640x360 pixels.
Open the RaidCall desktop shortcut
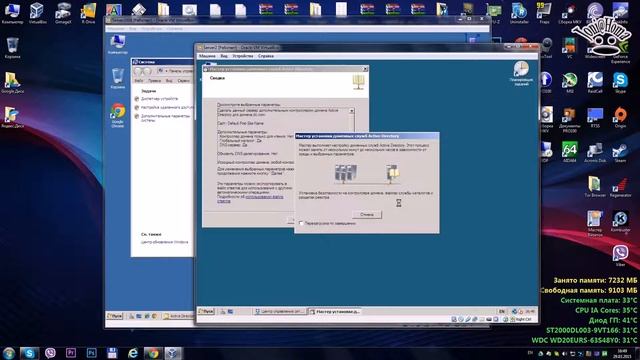595,82
